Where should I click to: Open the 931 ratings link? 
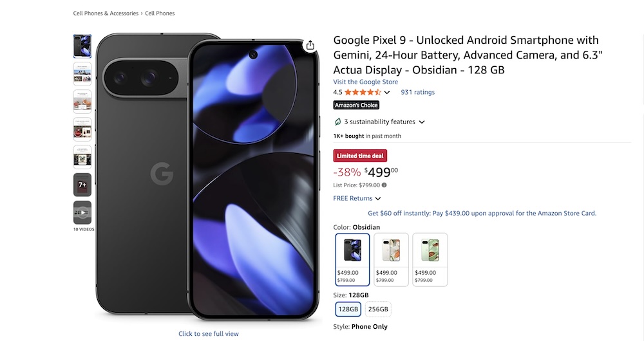(x=417, y=92)
